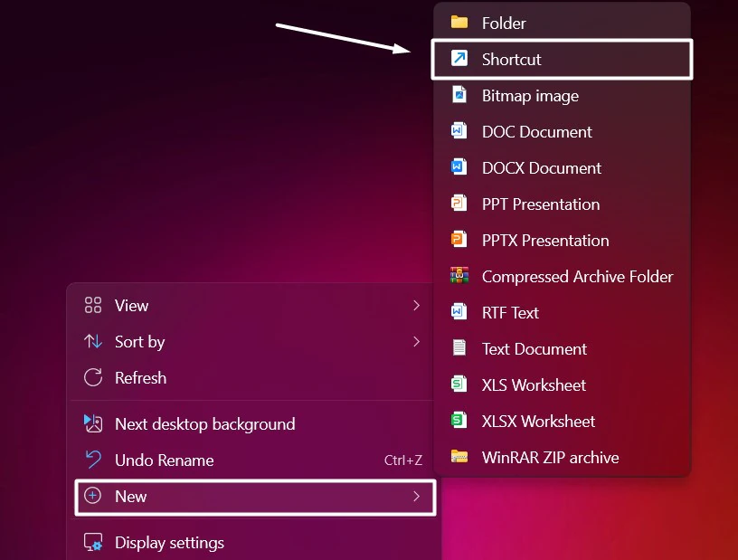The height and width of the screenshot is (560, 738).
Task: Create a new Bitmap image
Action: click(562, 96)
